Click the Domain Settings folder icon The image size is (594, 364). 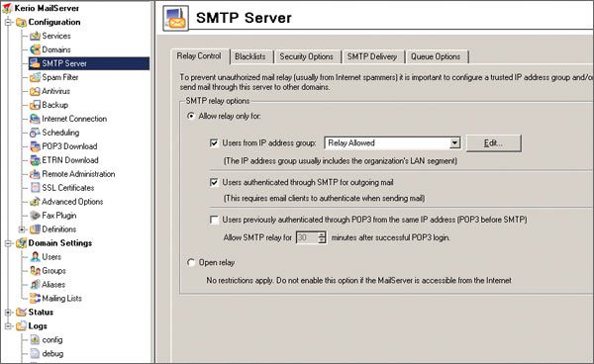[21, 243]
